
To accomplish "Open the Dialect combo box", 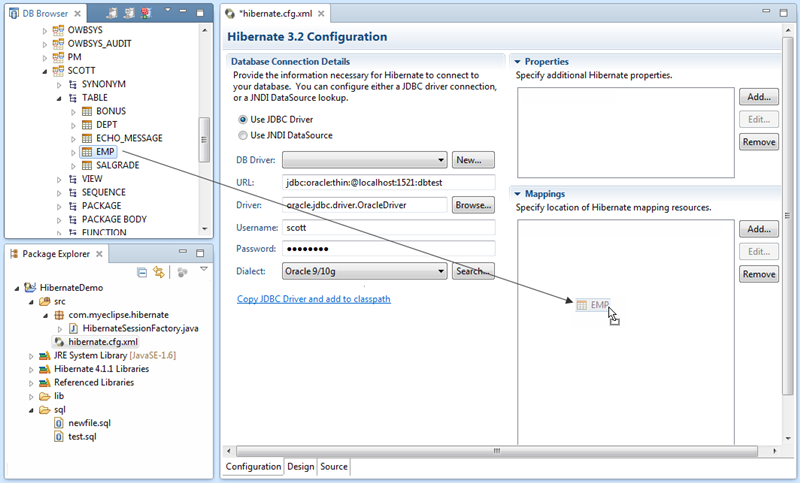I will [441, 271].
